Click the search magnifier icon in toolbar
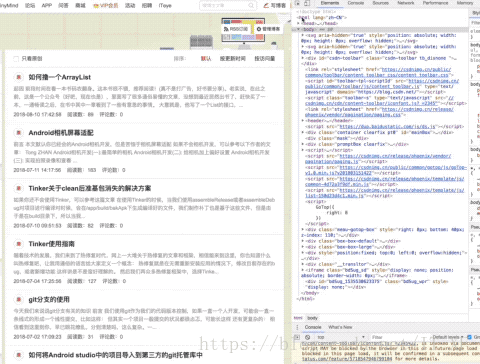Screen dimensions: 480x364 click(251, 5)
